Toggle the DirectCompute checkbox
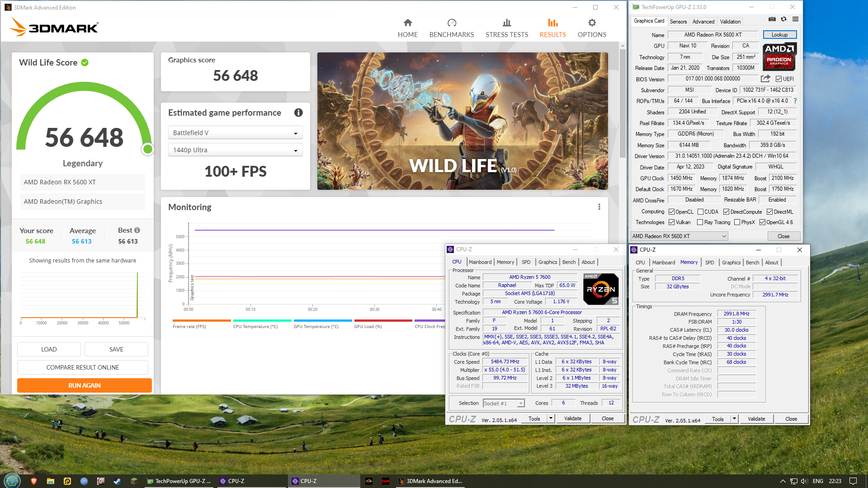868x488 pixels. coord(726,212)
